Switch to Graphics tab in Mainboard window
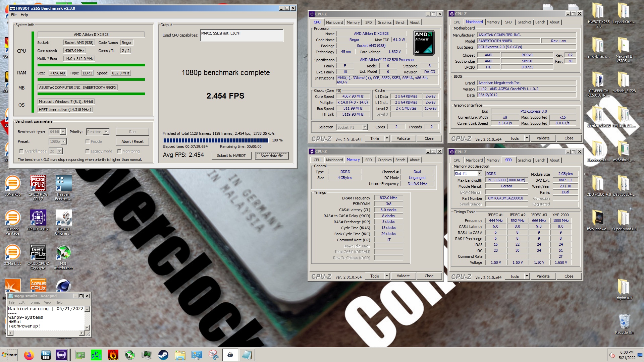 pyautogui.click(x=524, y=22)
